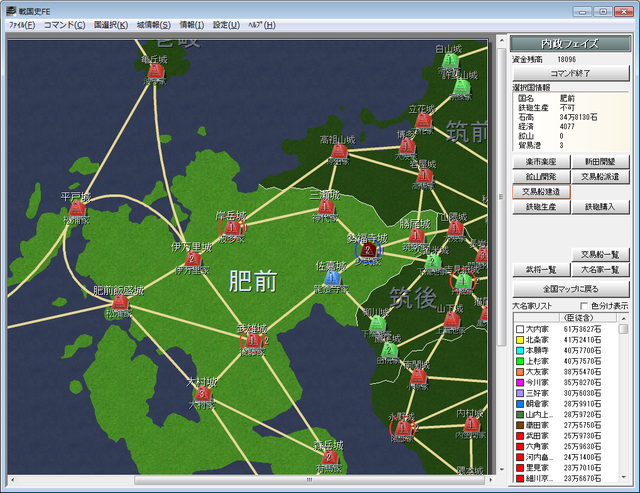This screenshot has height=493, width=640.
Task: Click the 鉱山開発 button
Action: (x=541, y=177)
